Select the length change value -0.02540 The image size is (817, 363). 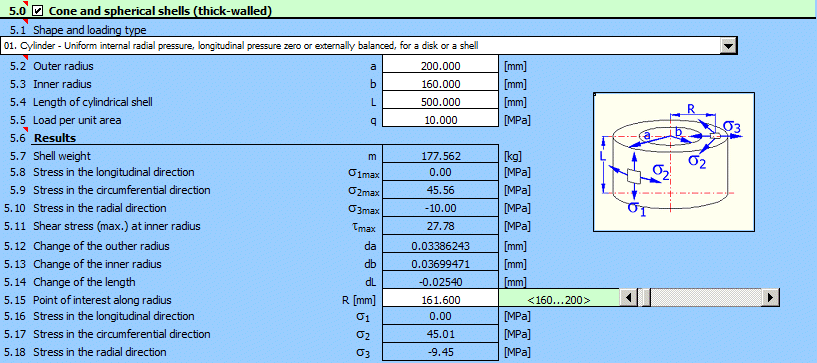point(440,282)
